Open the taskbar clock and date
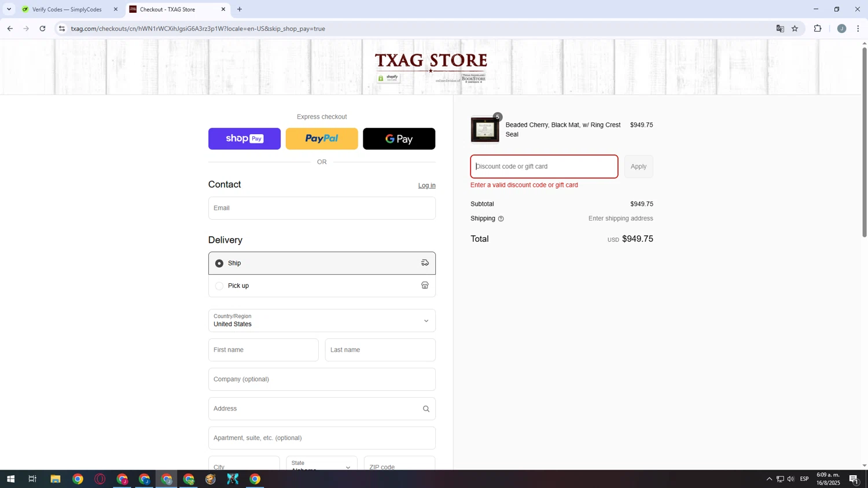 (x=828, y=479)
